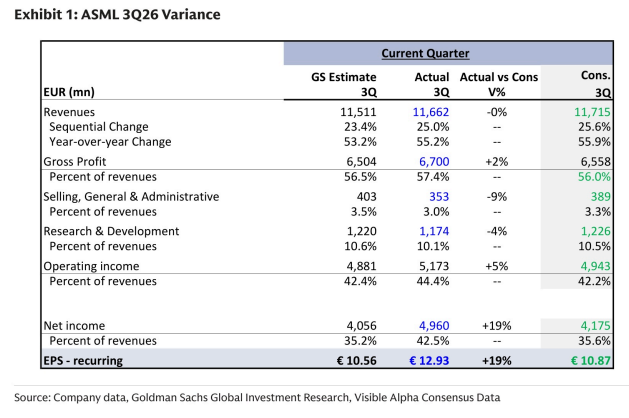
Task: Click actual EPS € 12.93
Action: pos(429,361)
